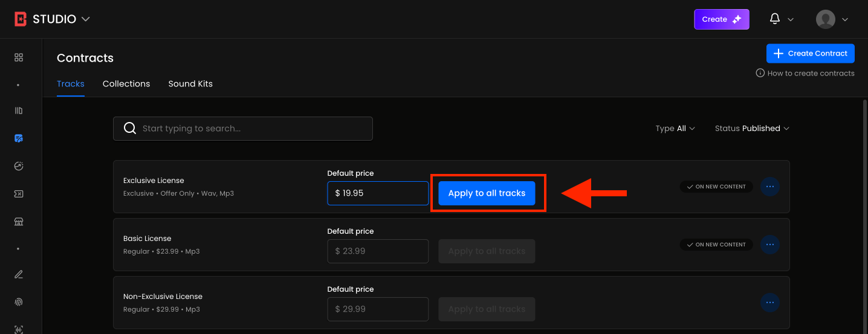The height and width of the screenshot is (334, 868).
Task: Open options menu for Non-Exclusive License
Action: click(x=769, y=302)
